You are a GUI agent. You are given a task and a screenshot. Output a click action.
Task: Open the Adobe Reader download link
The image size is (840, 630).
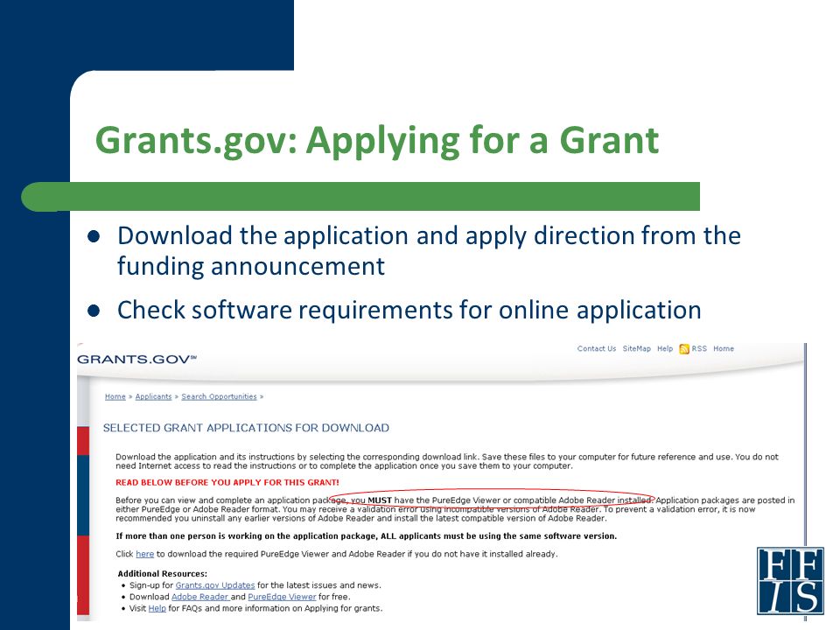(x=199, y=597)
